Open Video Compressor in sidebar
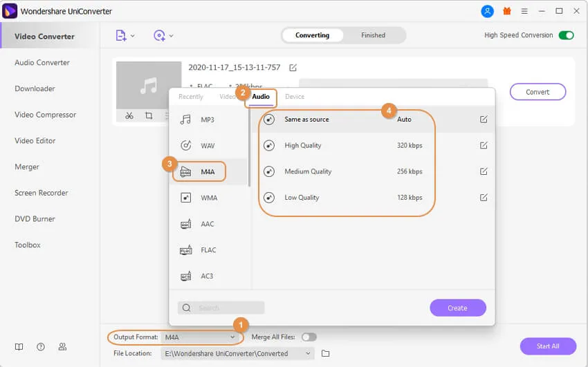 [46, 115]
